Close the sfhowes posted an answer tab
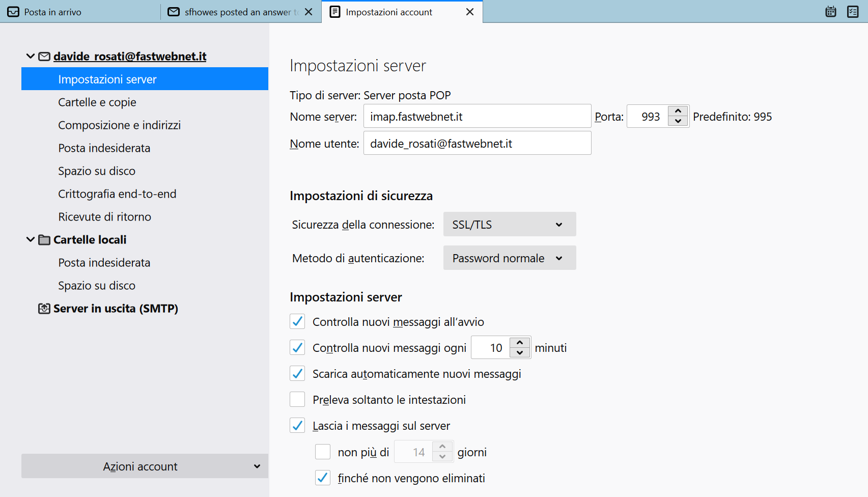The image size is (868, 497). [x=309, y=12]
